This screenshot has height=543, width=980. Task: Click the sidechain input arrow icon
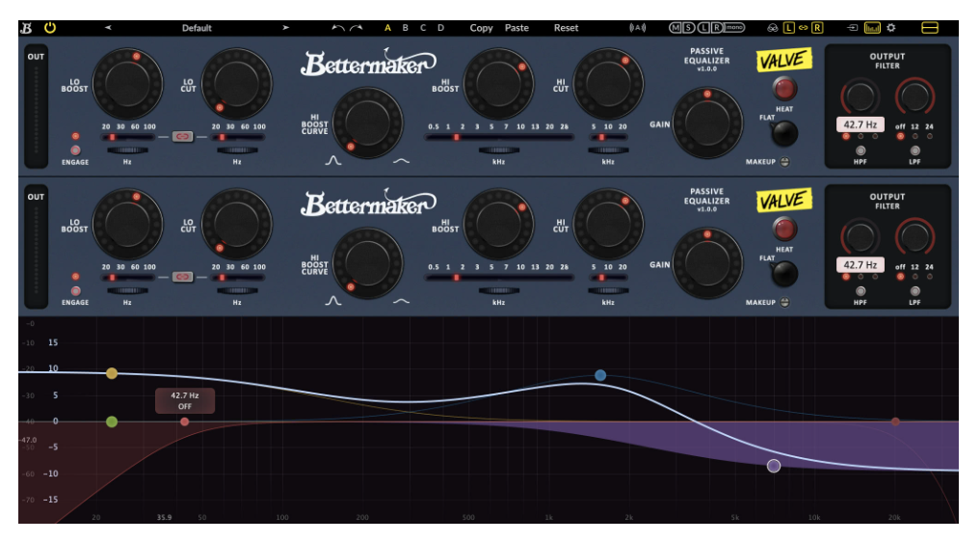852,28
